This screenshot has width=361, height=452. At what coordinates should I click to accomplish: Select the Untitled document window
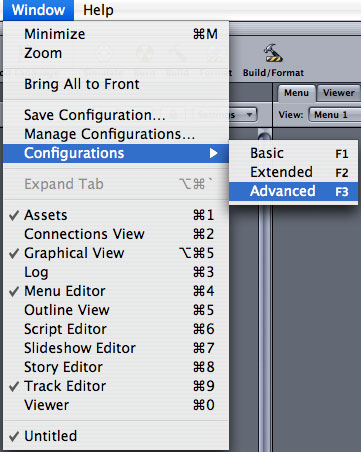point(116,436)
